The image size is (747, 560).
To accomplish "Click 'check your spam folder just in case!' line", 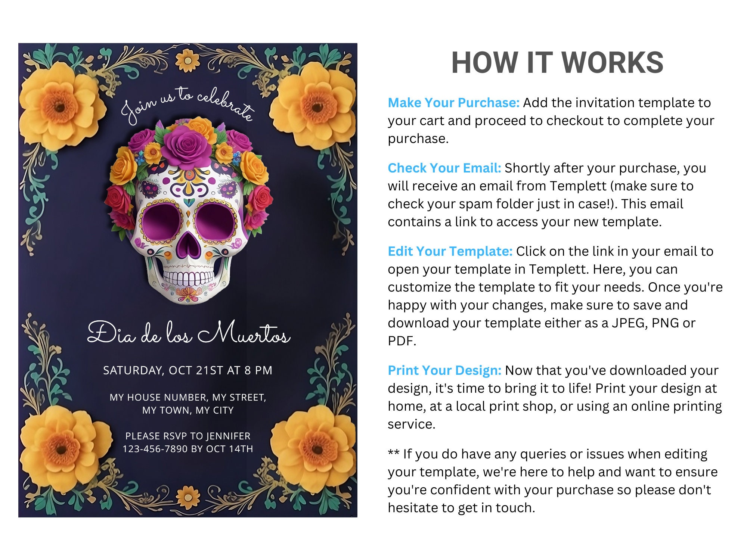I will point(536,204).
